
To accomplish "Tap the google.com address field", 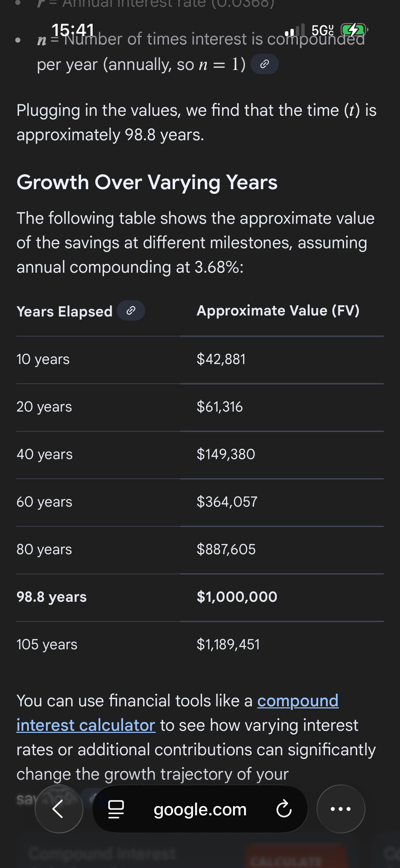I will coord(200,809).
